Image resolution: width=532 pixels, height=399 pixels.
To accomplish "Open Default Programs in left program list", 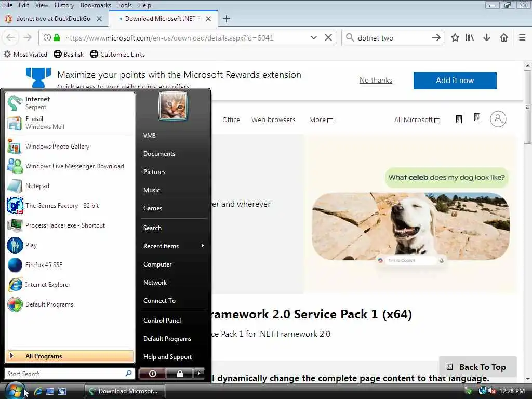I will tap(70, 304).
